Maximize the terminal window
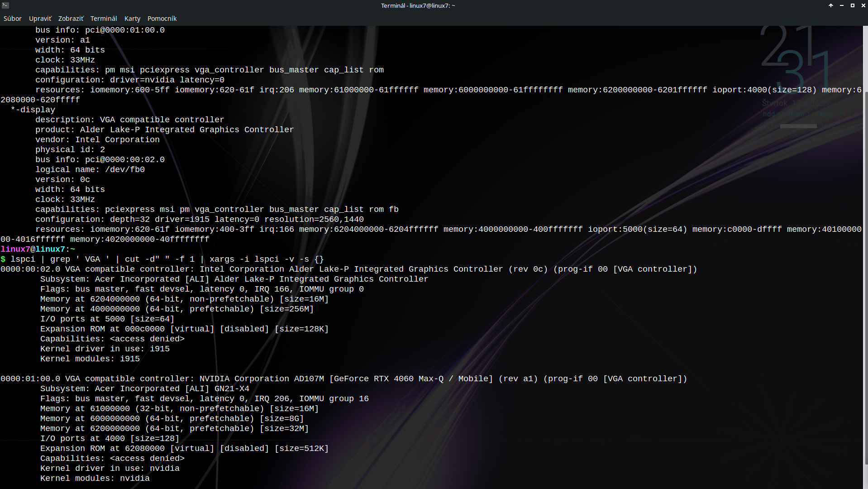The height and width of the screenshot is (489, 868). pyautogui.click(x=852, y=5)
